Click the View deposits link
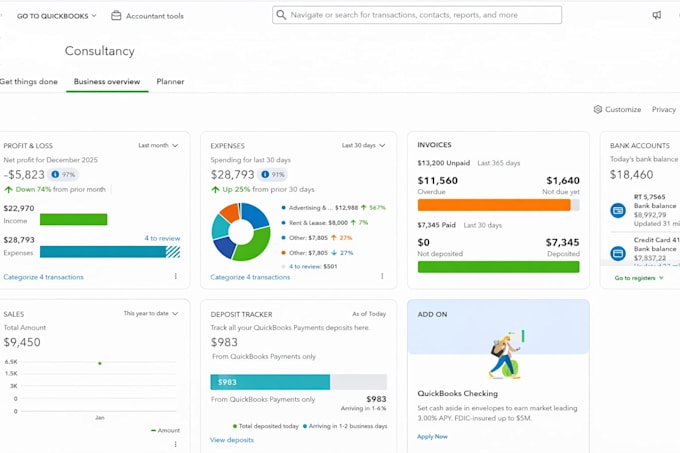 232,440
